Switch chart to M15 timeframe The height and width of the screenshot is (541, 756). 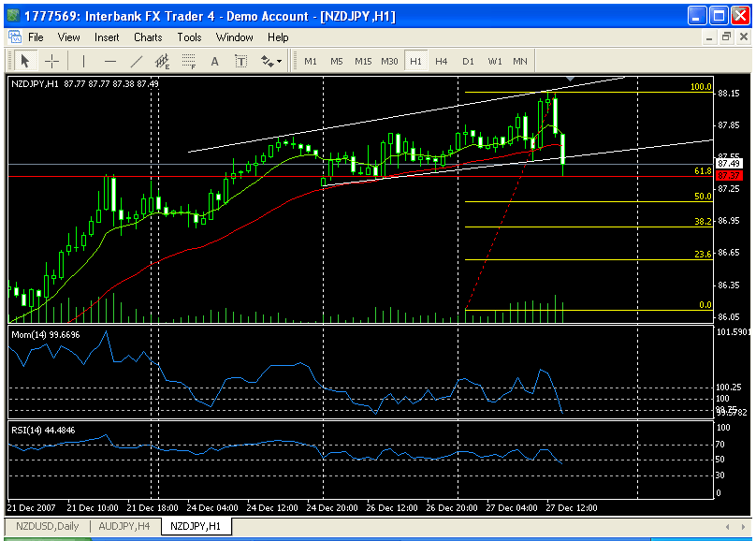(363, 61)
